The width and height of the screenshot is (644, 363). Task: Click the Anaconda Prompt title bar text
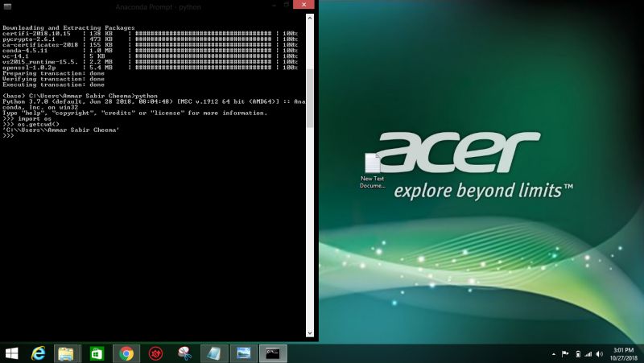(x=158, y=7)
